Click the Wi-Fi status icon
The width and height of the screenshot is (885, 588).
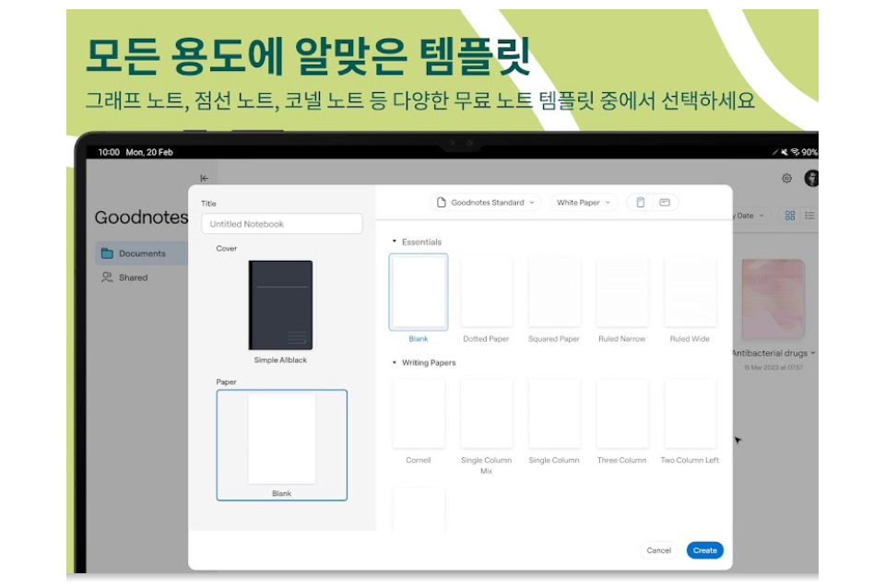point(795,152)
